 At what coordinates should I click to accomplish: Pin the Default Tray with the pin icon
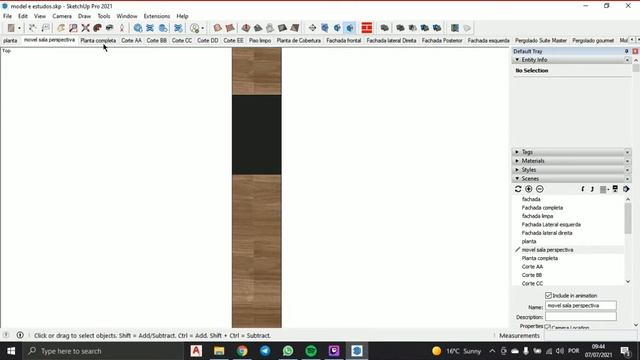click(x=626, y=51)
